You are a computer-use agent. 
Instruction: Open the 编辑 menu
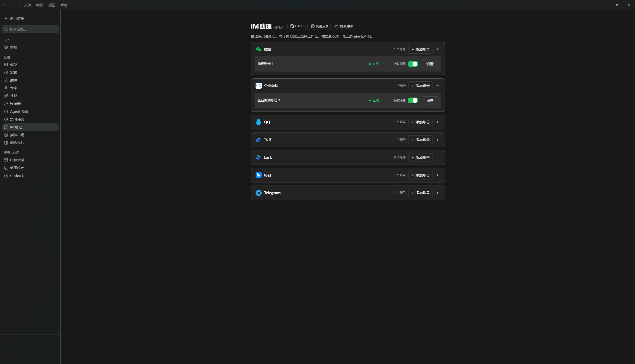point(40,5)
